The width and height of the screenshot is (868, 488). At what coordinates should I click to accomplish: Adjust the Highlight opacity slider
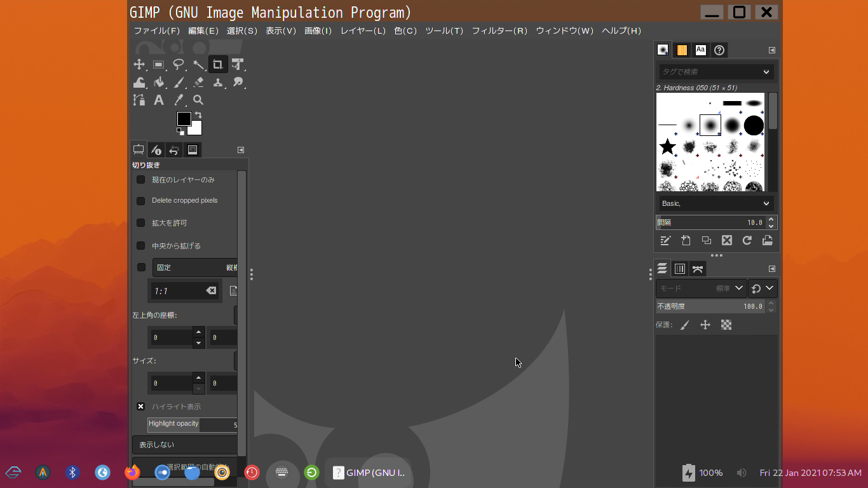point(193,424)
